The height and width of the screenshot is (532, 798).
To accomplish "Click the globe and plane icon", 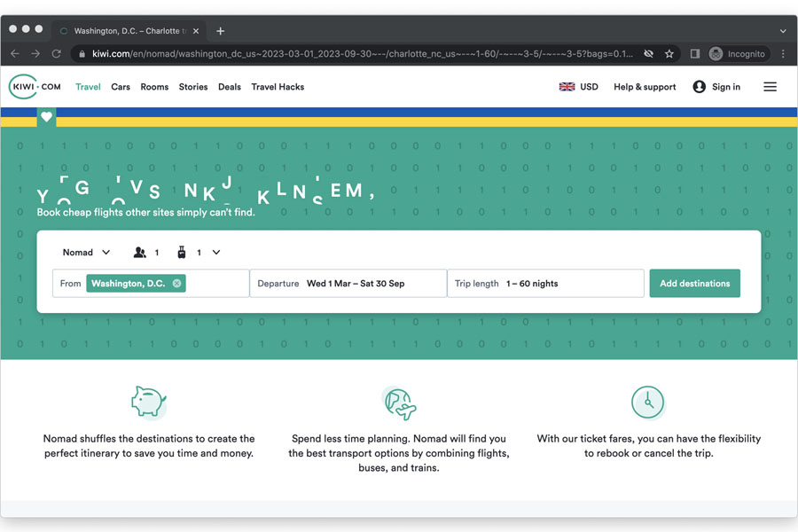I will (399, 403).
